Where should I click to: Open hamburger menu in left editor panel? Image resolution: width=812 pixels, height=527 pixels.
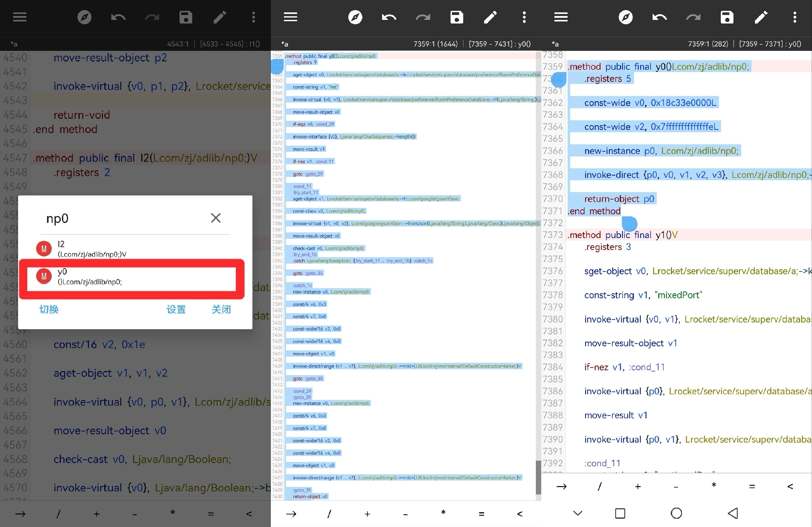click(20, 17)
